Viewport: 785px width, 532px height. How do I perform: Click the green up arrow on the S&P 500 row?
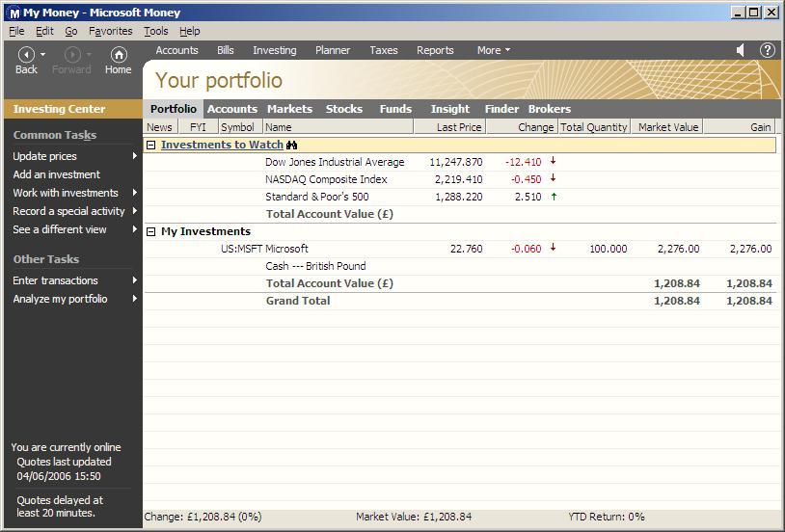point(554,197)
